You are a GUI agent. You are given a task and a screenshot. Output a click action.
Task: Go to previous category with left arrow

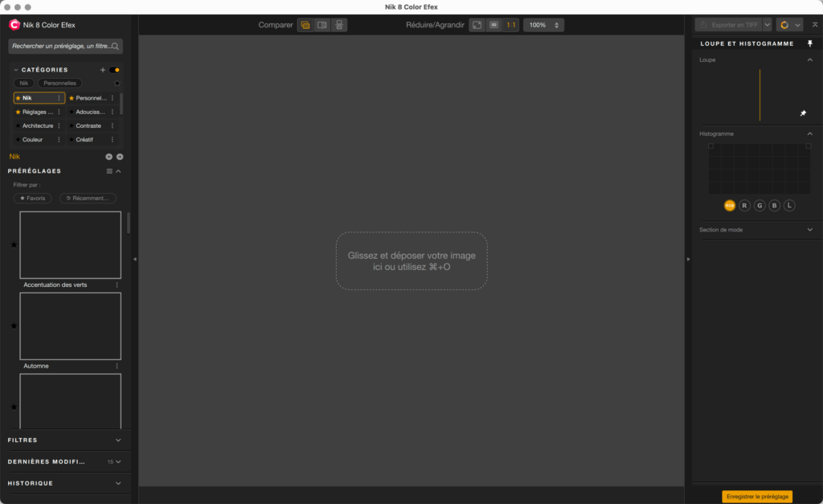pyautogui.click(x=109, y=157)
